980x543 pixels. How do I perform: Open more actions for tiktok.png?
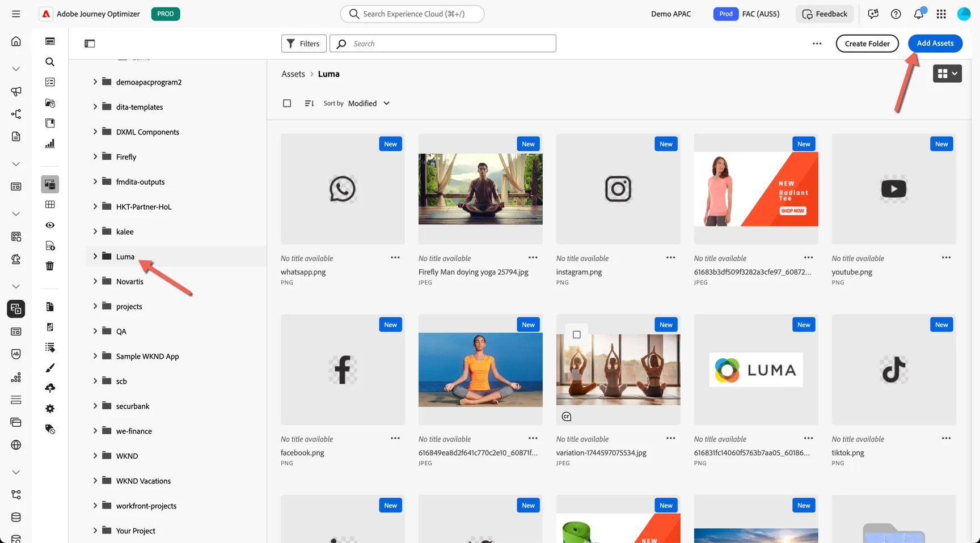947,439
